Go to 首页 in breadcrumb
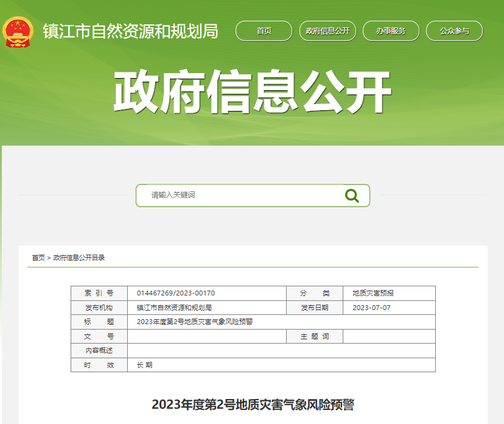This screenshot has width=504, height=424. 38,258
